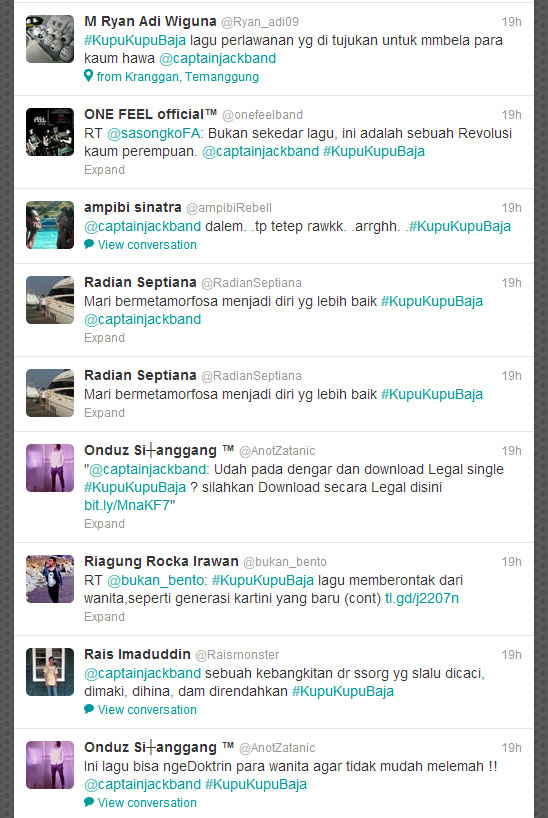This screenshot has width=548, height=818.
Task: Click speech bubble icon in ampibi sinatra tweet
Action: click(89, 244)
